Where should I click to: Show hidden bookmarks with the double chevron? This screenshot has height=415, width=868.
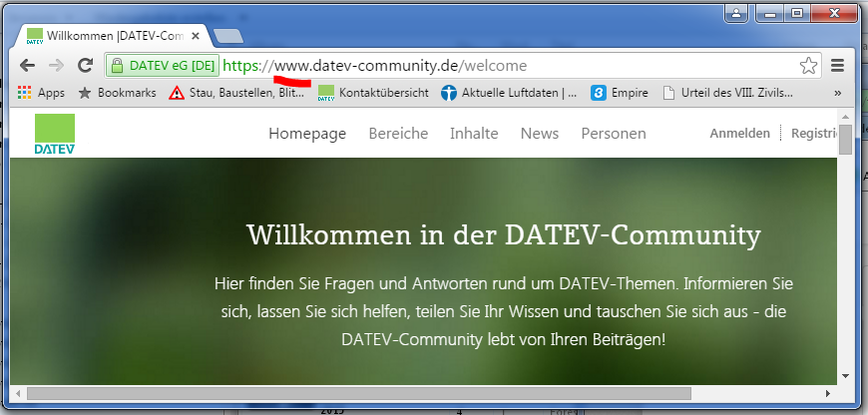pyautogui.click(x=837, y=94)
